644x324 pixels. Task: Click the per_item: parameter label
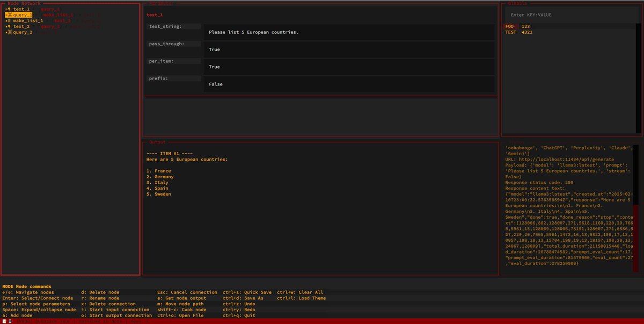coord(174,61)
